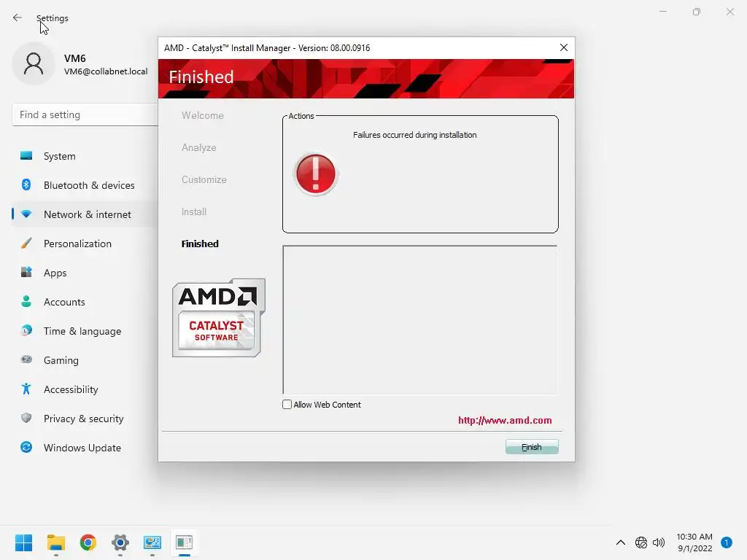Open Personalization in Settings
Image resolution: width=747 pixels, height=560 pixels.
pos(85,244)
